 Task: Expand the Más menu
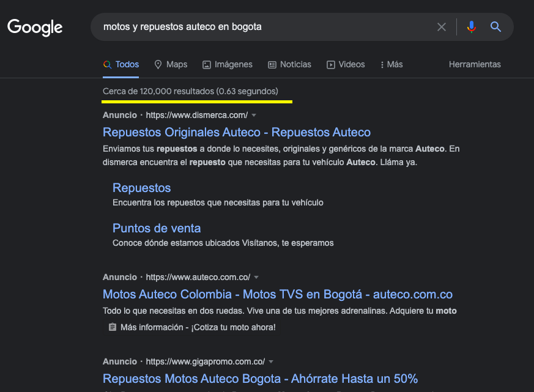[x=391, y=64]
